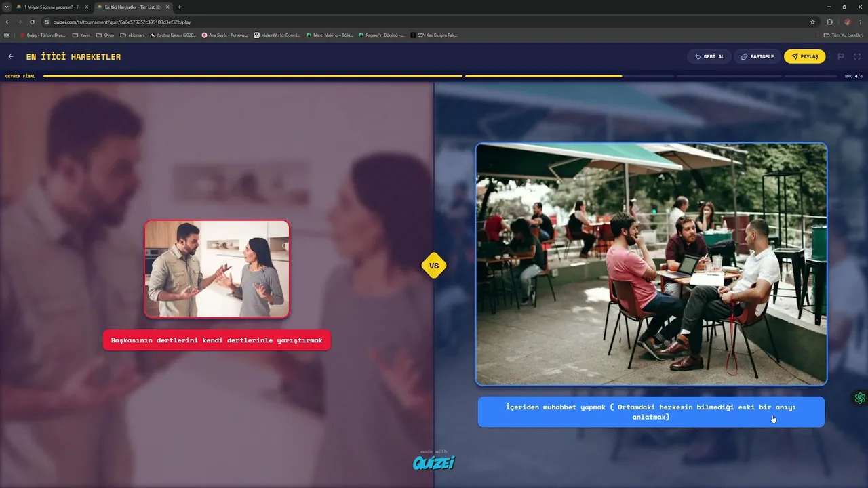Click the 'Quizei' logo at the bottom
868x488 pixels.
point(434,462)
